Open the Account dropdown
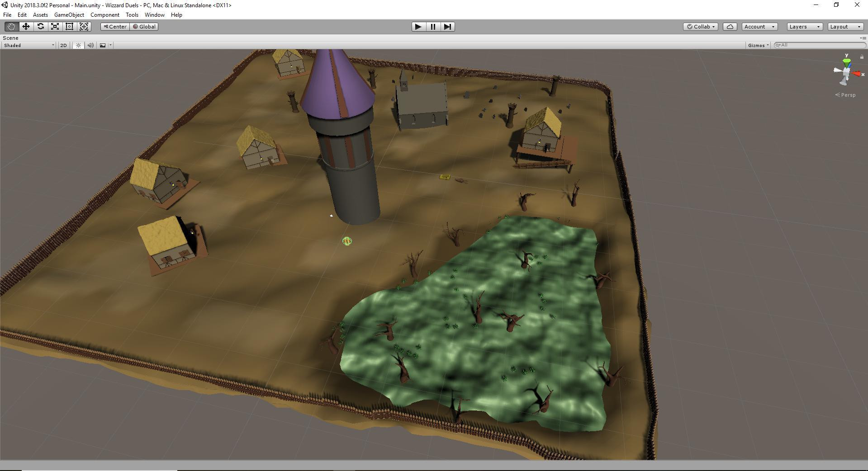Viewport: 868px width, 471px height. pyautogui.click(x=760, y=27)
